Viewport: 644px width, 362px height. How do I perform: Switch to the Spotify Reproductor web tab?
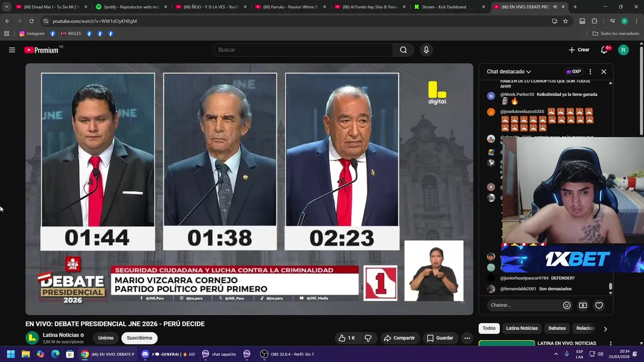132,7
